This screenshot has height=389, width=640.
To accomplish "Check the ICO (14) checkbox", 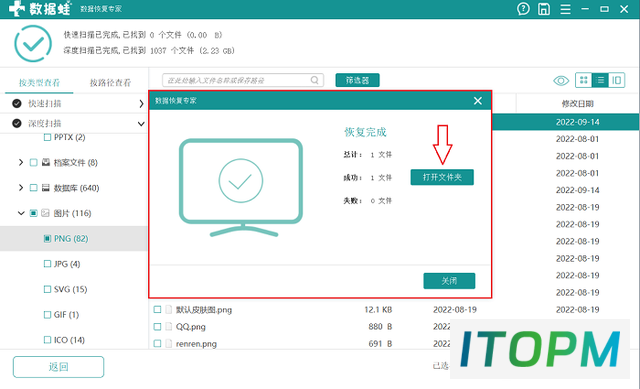I will [47, 340].
